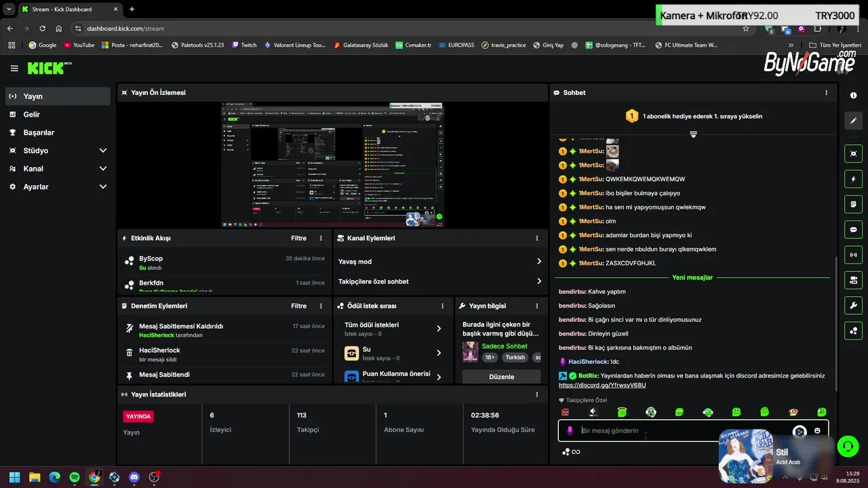Click the browser address bar
868x488 pixels.
407,28
